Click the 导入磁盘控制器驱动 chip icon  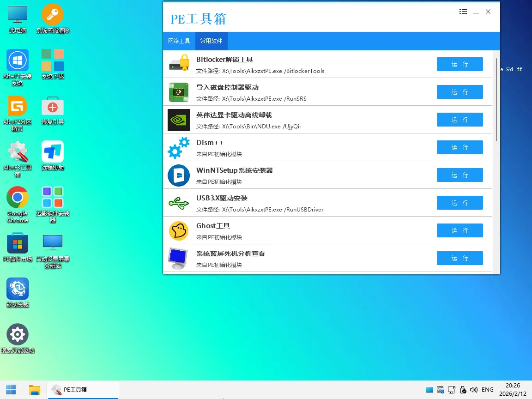coord(179,92)
